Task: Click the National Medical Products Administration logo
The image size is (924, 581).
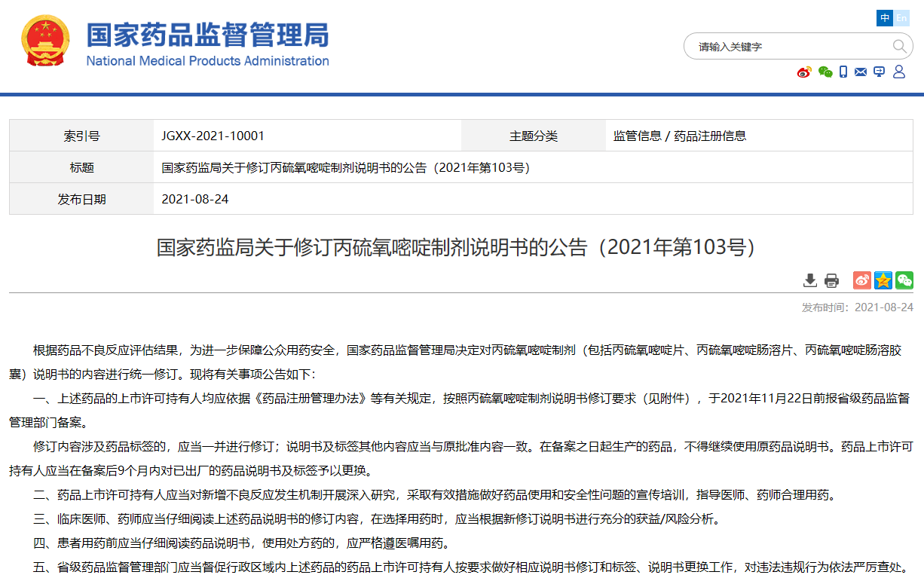Action: coord(207,44)
